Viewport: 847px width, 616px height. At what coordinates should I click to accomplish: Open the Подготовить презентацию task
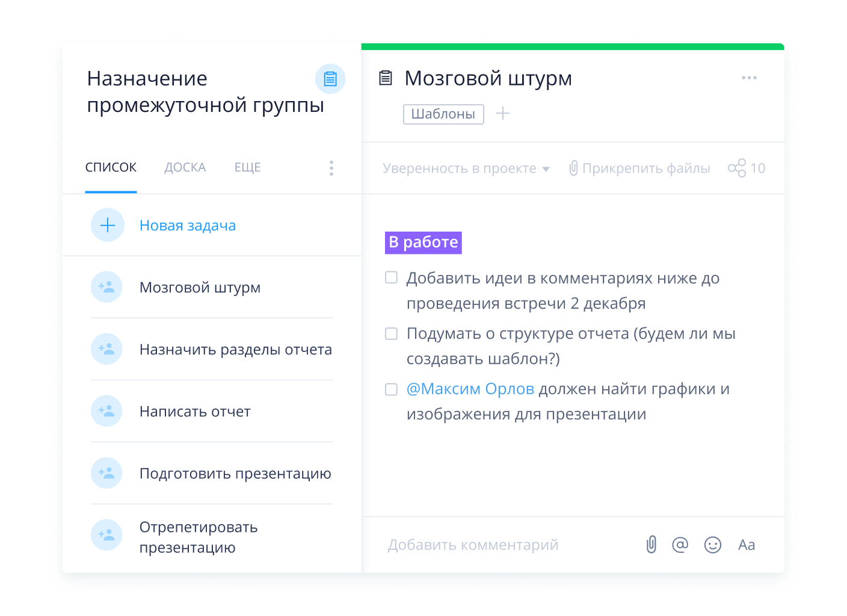pos(235,473)
